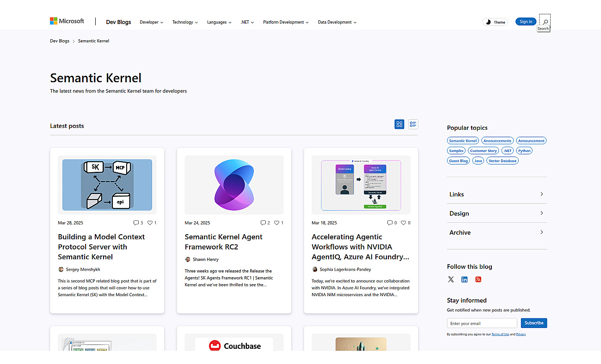Click excerpt starting 'This is second MCP'
The width and height of the screenshot is (601, 364).
[x=107, y=288]
